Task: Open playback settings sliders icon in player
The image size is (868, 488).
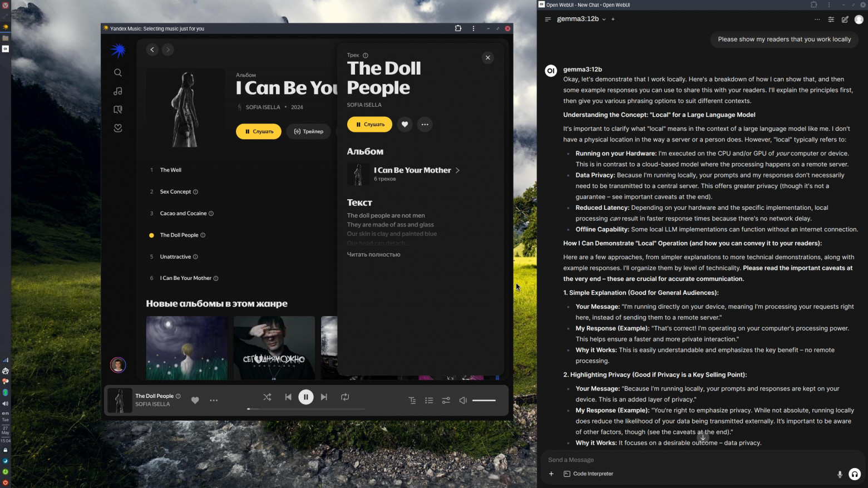Action: (x=446, y=401)
